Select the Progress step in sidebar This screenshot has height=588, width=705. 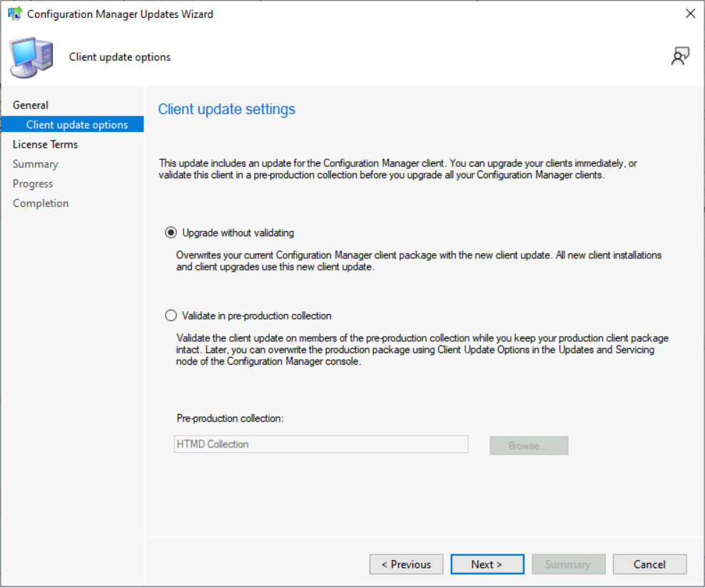tap(33, 183)
